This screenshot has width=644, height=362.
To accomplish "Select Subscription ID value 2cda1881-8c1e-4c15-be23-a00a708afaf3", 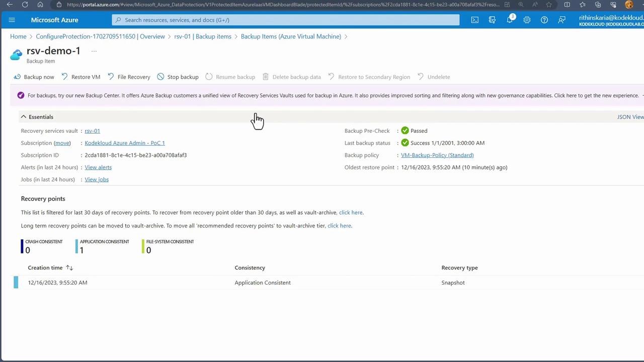I will [x=136, y=155].
